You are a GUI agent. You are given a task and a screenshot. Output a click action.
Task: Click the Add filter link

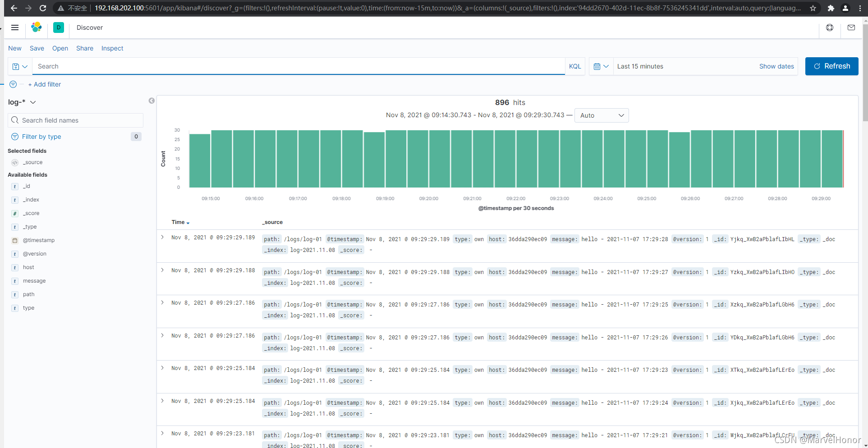coord(44,84)
